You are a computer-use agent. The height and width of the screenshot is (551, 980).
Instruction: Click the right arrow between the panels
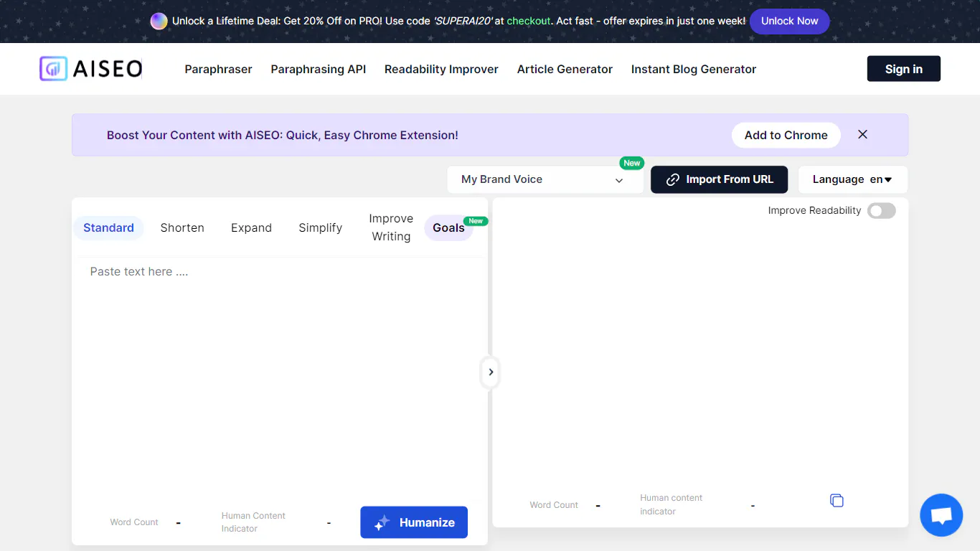coord(490,372)
